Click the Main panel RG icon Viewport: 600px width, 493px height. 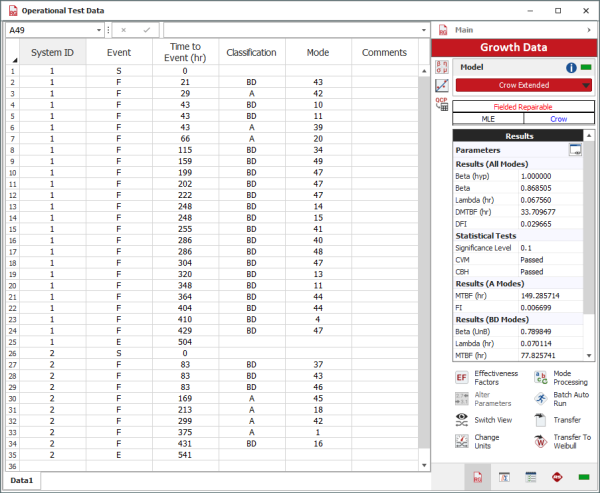point(443,30)
